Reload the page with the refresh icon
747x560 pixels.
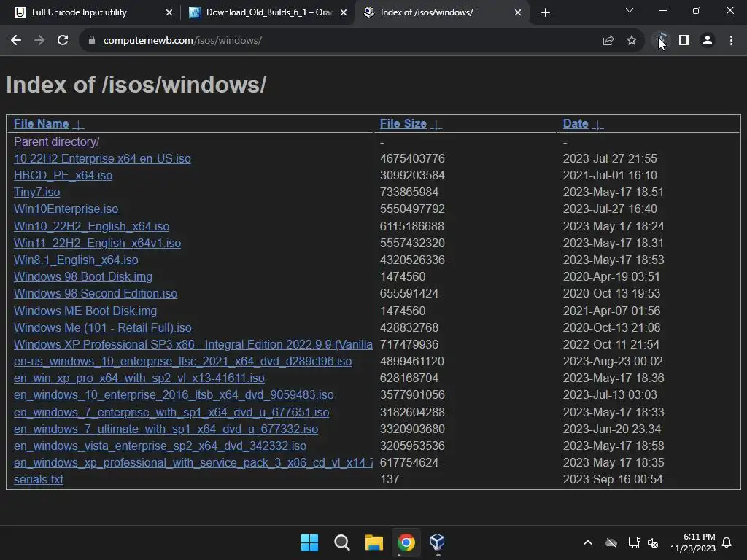coord(63,41)
